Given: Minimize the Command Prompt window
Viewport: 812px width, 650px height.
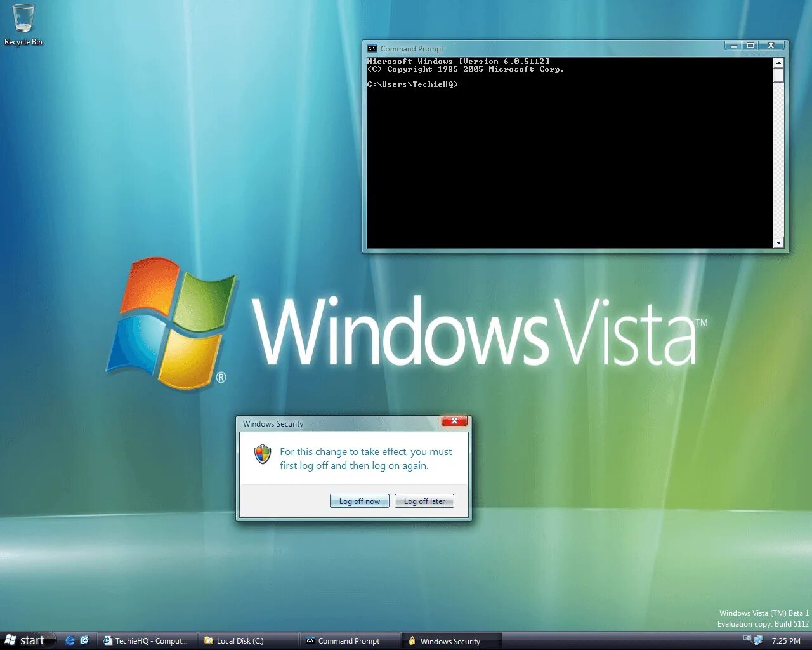Looking at the screenshot, I should pyautogui.click(x=733, y=46).
